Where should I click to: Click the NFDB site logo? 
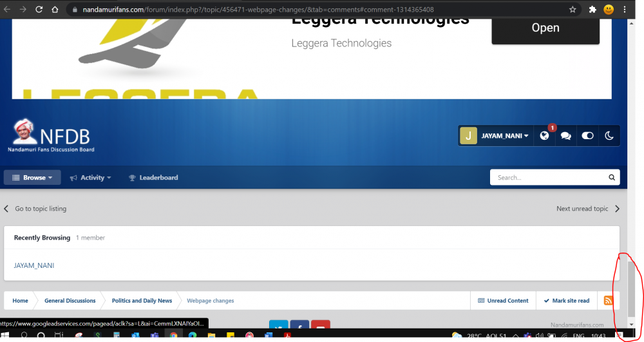click(51, 136)
